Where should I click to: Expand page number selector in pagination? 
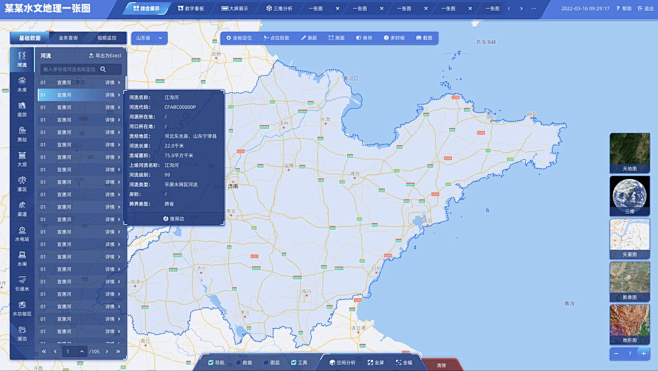click(x=82, y=351)
